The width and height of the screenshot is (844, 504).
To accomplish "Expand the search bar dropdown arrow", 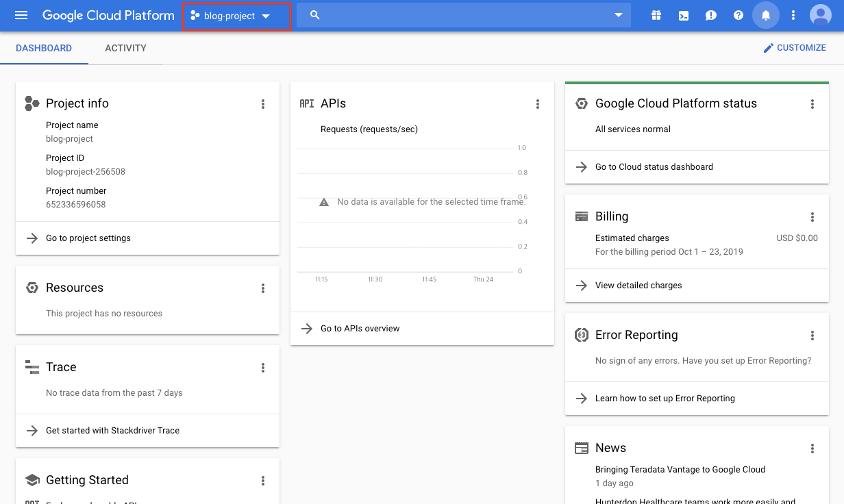I will tap(619, 15).
